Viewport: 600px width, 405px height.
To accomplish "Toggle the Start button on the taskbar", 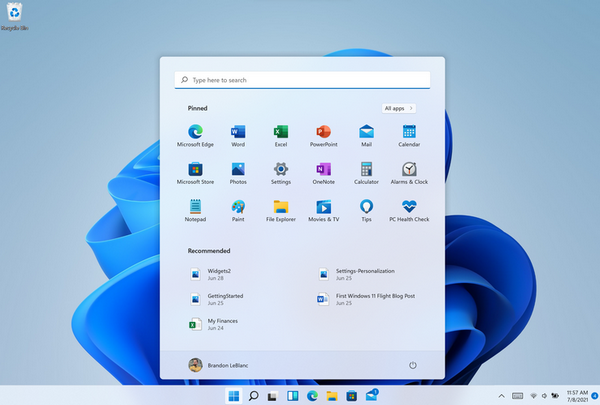I will pos(234,396).
